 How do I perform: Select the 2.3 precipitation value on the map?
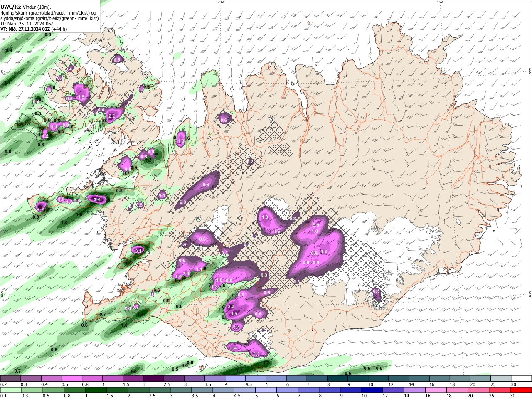(232, 307)
